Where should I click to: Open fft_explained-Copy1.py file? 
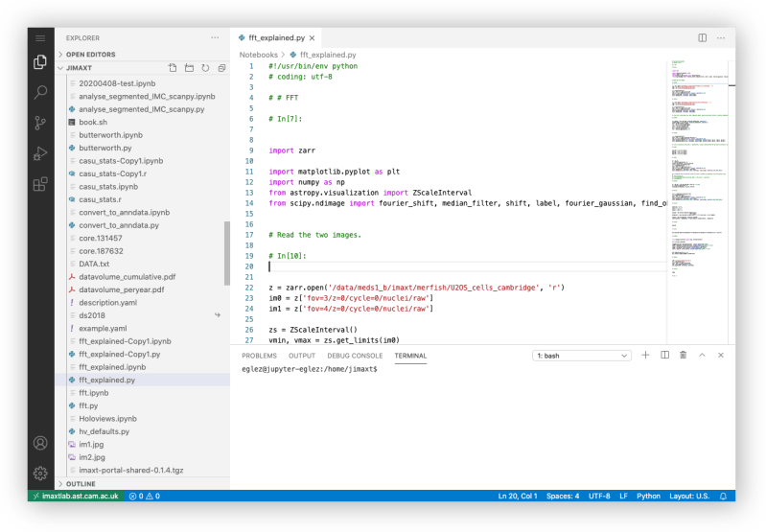click(119, 354)
